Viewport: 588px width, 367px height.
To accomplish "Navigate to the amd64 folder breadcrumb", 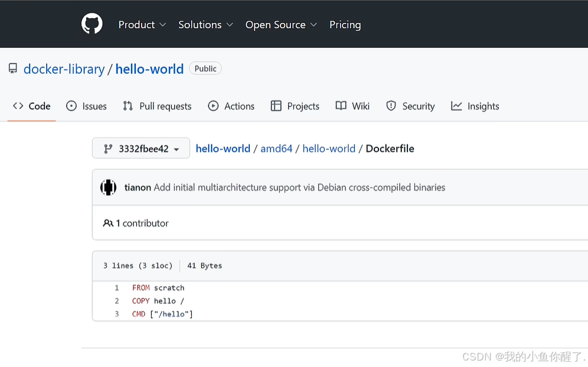I will [x=276, y=149].
